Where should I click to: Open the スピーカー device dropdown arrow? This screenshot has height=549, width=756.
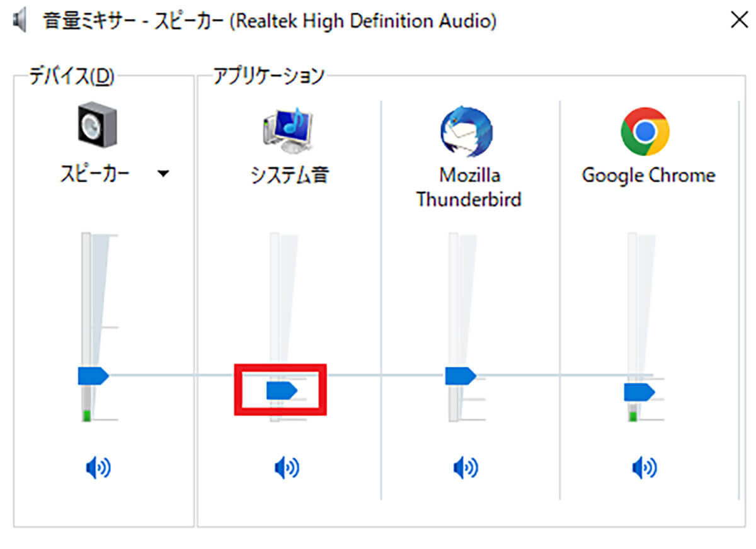163,174
